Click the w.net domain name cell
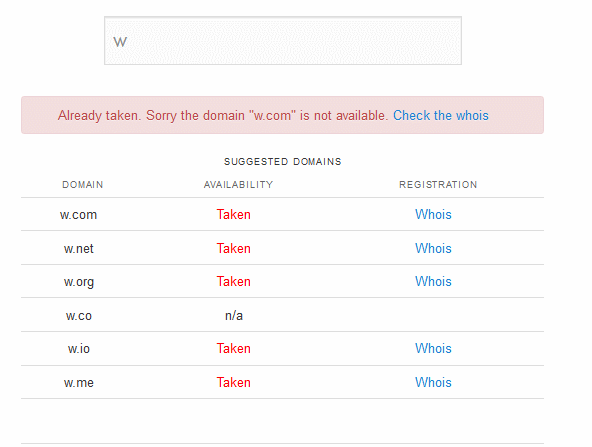 [x=79, y=248]
